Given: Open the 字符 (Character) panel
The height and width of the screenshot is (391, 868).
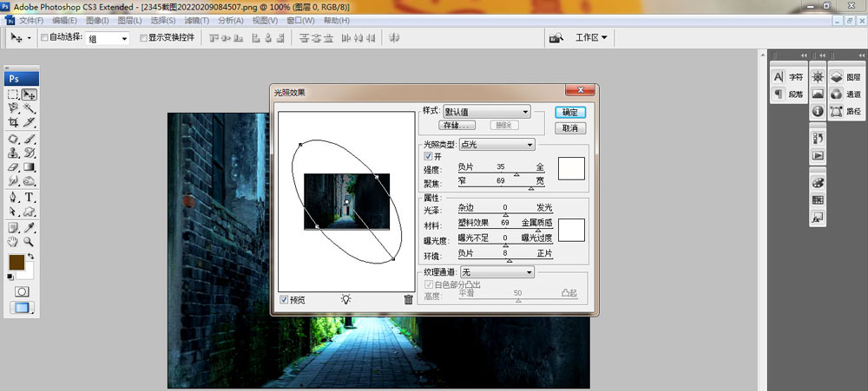Looking at the screenshot, I should coord(789,77).
